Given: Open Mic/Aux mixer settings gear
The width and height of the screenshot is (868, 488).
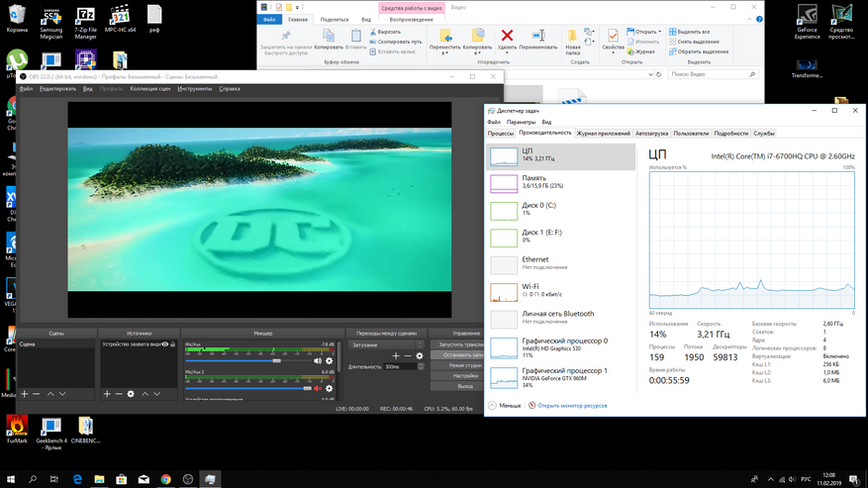Looking at the screenshot, I should pyautogui.click(x=329, y=360).
